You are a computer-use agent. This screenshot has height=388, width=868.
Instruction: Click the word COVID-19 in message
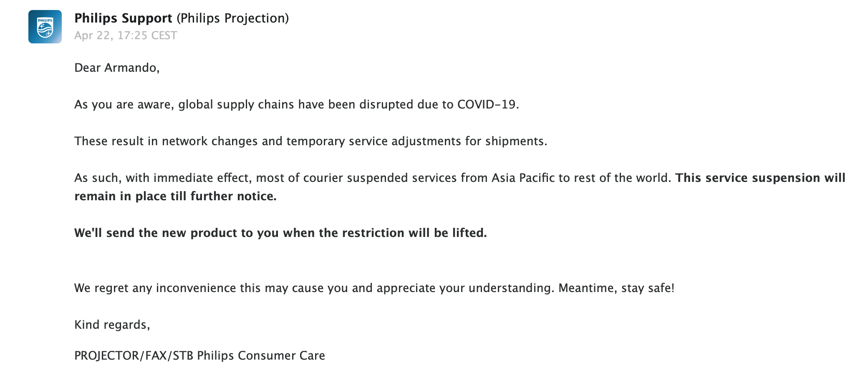point(487,104)
